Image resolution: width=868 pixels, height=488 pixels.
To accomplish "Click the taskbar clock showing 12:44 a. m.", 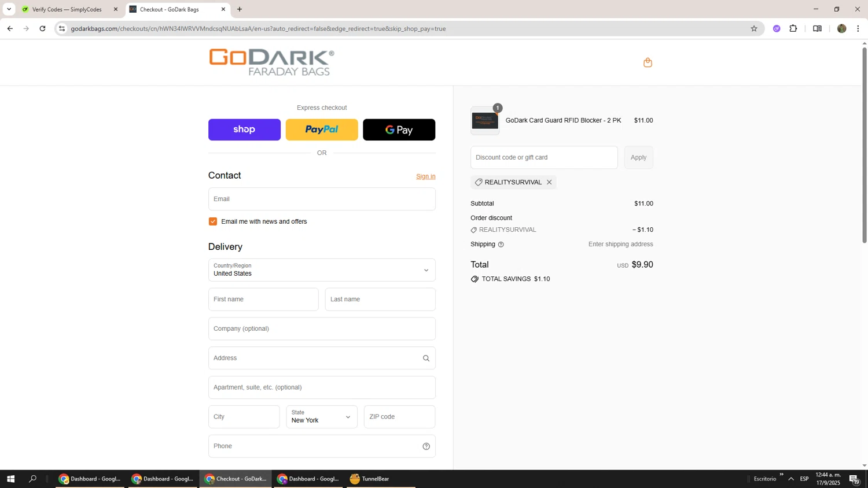I will (x=828, y=479).
